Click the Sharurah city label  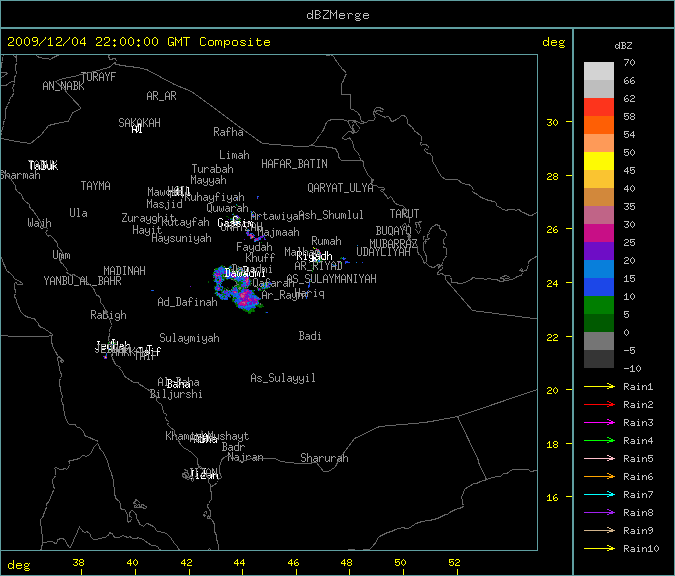click(324, 458)
